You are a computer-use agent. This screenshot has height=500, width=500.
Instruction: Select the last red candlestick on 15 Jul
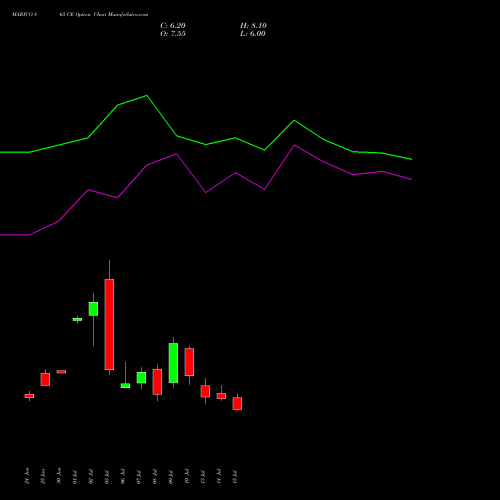pyautogui.click(x=237, y=403)
